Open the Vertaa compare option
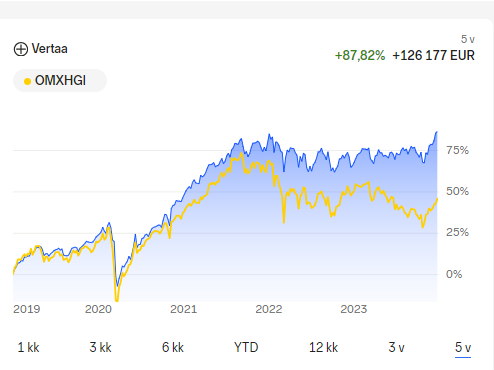494x370 pixels. tap(41, 49)
